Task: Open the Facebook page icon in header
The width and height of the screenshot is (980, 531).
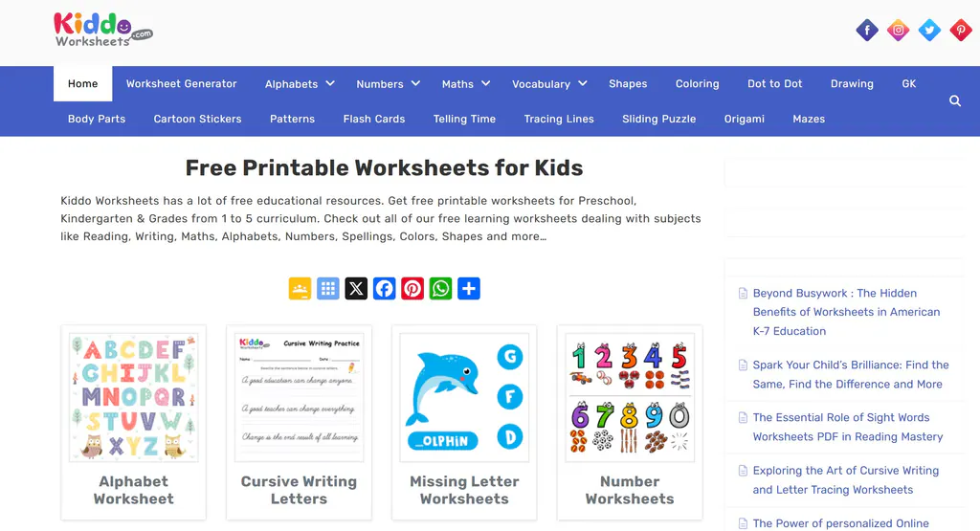Action: coord(867,30)
